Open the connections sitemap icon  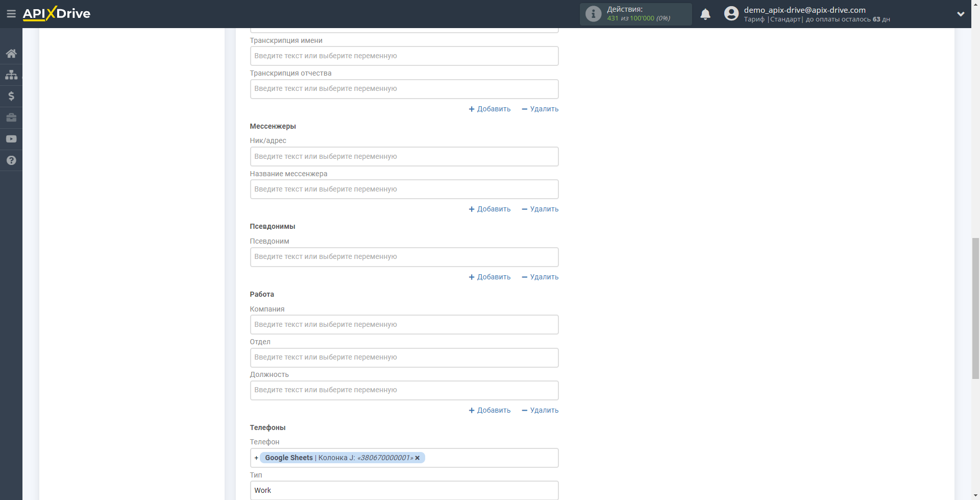coord(11,75)
